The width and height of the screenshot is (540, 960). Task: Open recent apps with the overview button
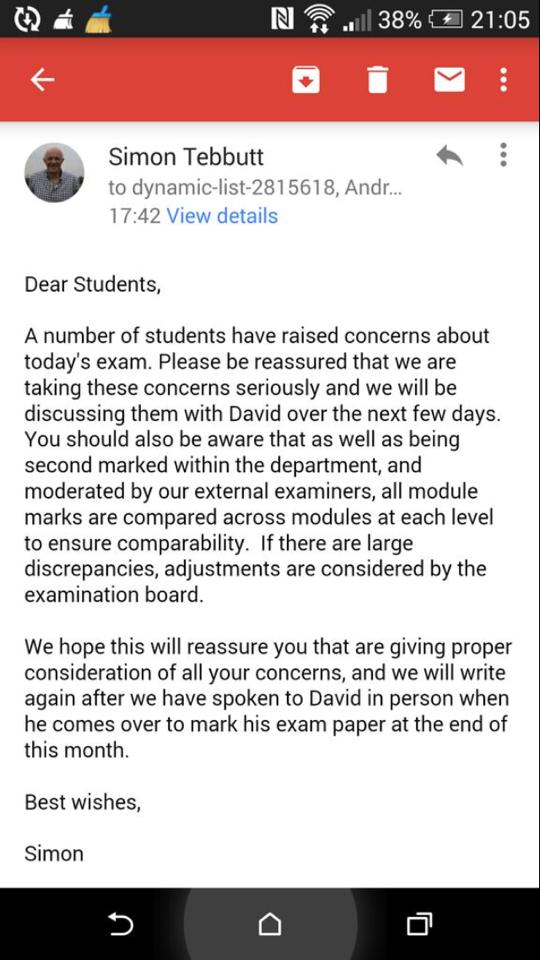[419, 923]
